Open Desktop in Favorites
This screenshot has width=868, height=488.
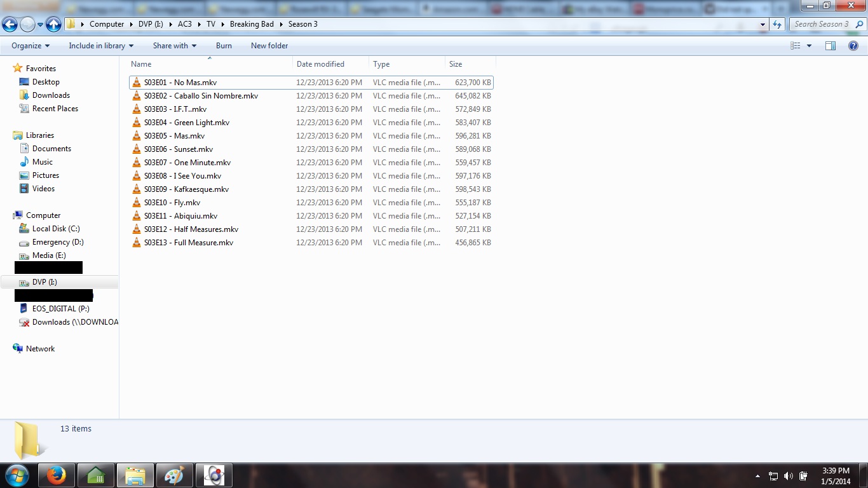46,82
